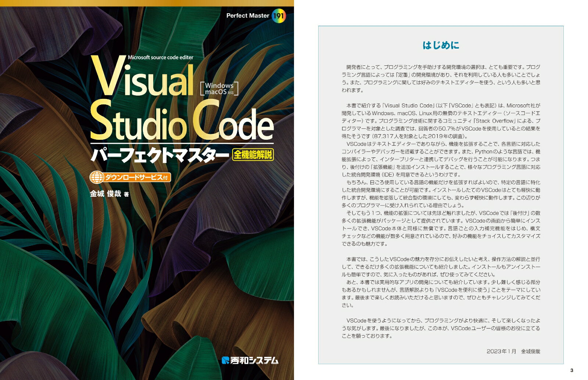Click the globe icon in the download badge
588x380 pixels.
pos(97,177)
